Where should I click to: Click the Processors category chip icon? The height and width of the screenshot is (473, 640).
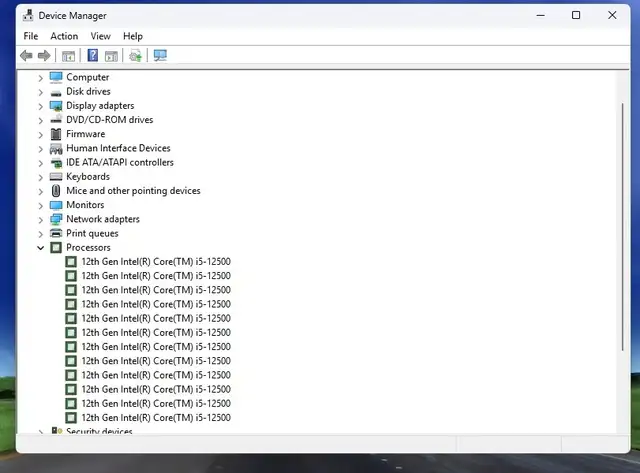point(56,248)
